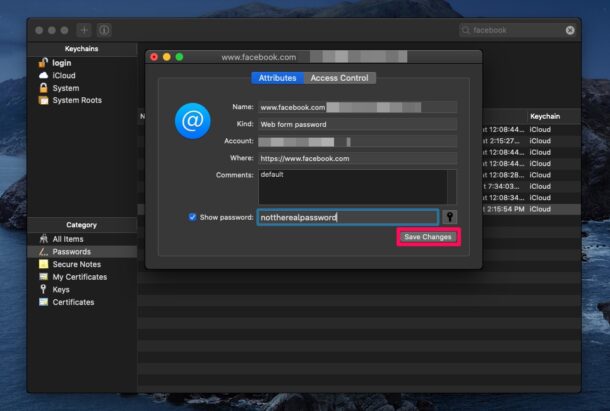Click the System Roots folder icon
The image size is (610, 411).
pyautogui.click(x=44, y=100)
